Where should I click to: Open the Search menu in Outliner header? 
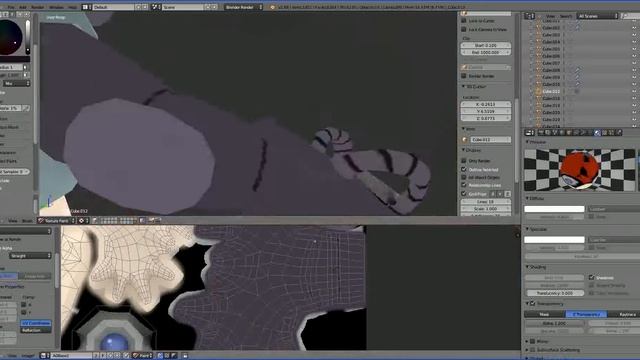click(x=566, y=16)
